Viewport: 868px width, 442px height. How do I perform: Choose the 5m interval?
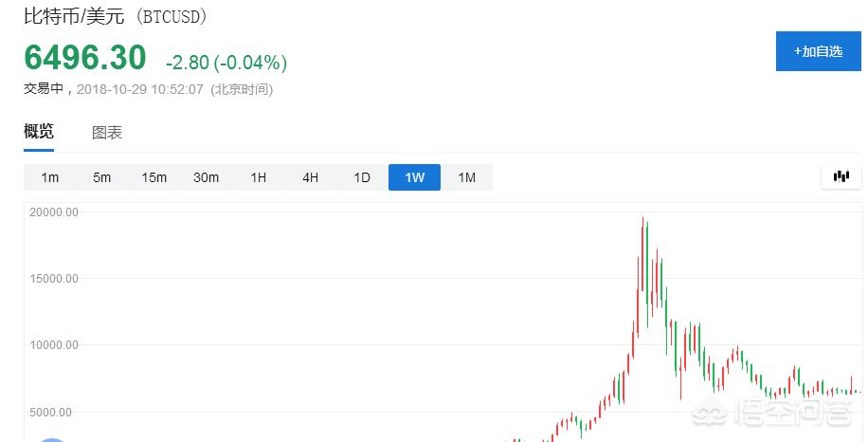101,177
